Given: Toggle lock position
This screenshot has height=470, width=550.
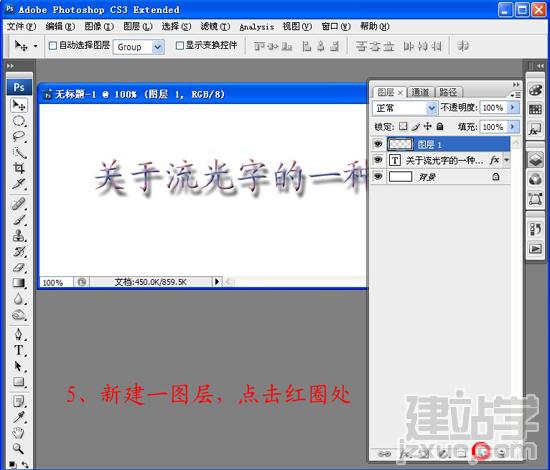Looking at the screenshot, I should [x=428, y=126].
